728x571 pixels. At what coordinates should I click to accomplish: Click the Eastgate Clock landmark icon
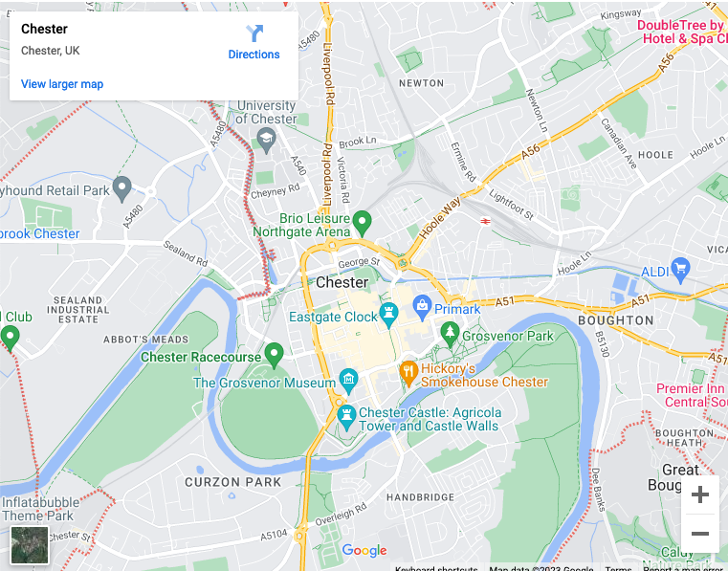point(388,316)
